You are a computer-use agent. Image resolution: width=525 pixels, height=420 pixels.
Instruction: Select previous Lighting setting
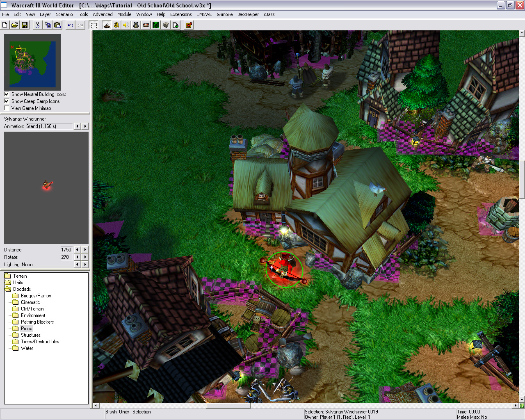77,265
